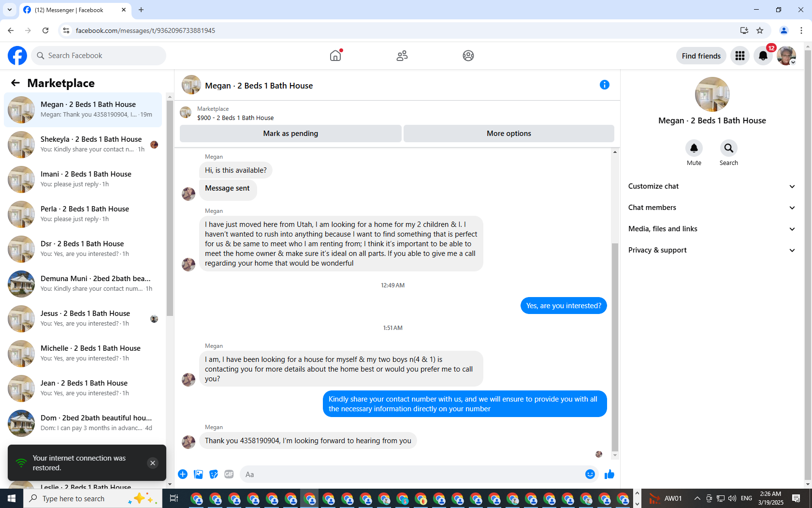Open the Friends icon in top navigation
The height and width of the screenshot is (508, 812).
pyautogui.click(x=402, y=56)
